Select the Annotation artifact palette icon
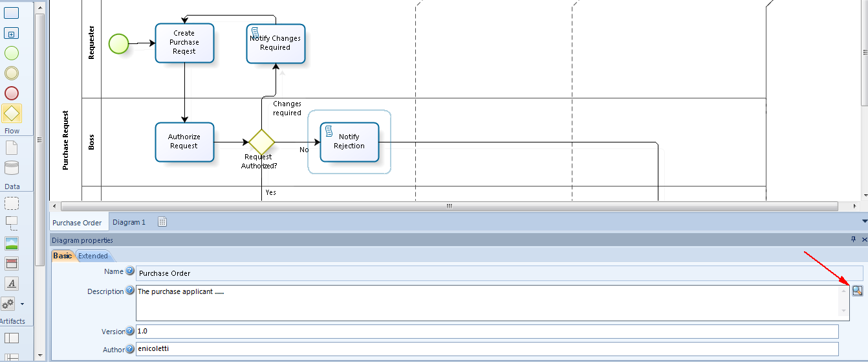This screenshot has width=868, height=362. point(12,223)
